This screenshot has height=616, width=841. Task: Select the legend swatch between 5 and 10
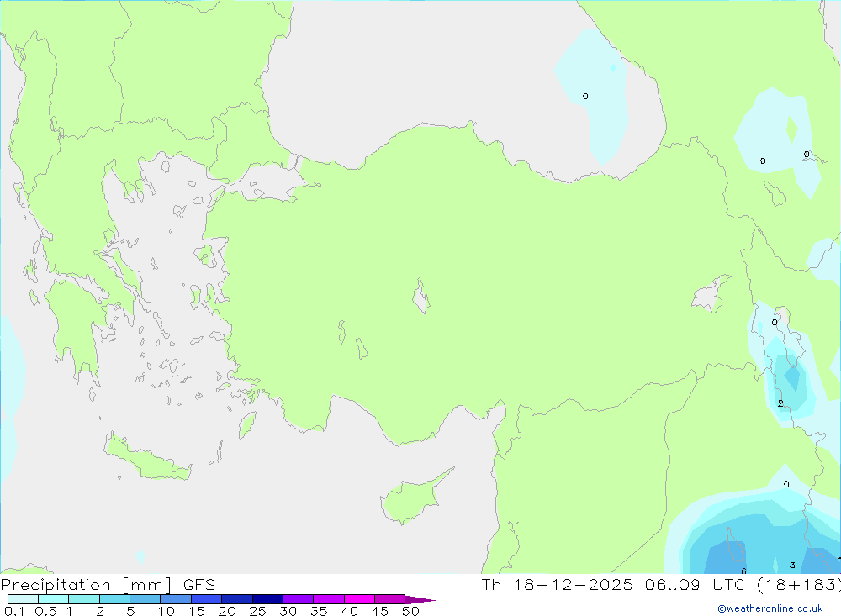(x=145, y=599)
